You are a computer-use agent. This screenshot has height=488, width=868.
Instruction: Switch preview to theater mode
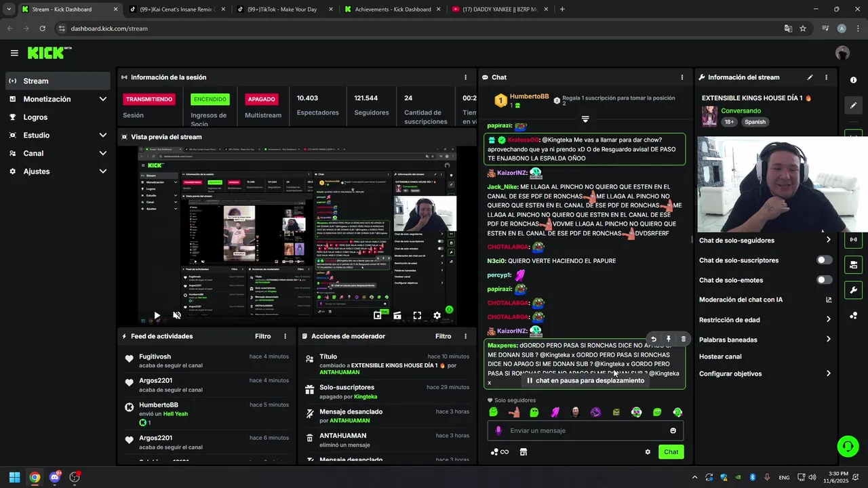coord(397,315)
